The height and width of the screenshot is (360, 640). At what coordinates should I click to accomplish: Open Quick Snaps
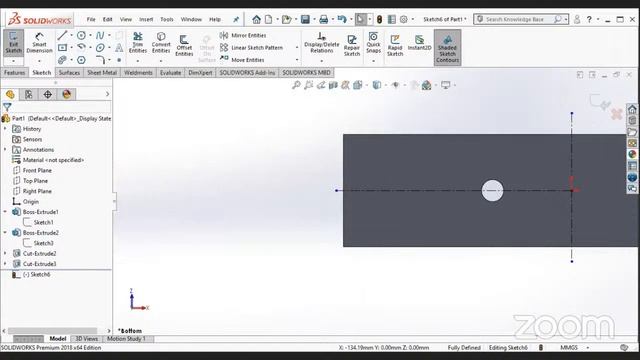point(373,42)
